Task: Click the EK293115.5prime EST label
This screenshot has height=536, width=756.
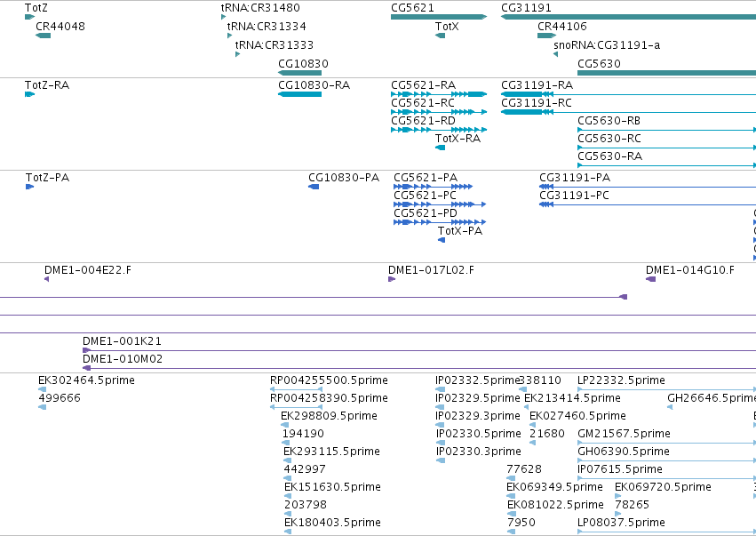Action: (331, 452)
